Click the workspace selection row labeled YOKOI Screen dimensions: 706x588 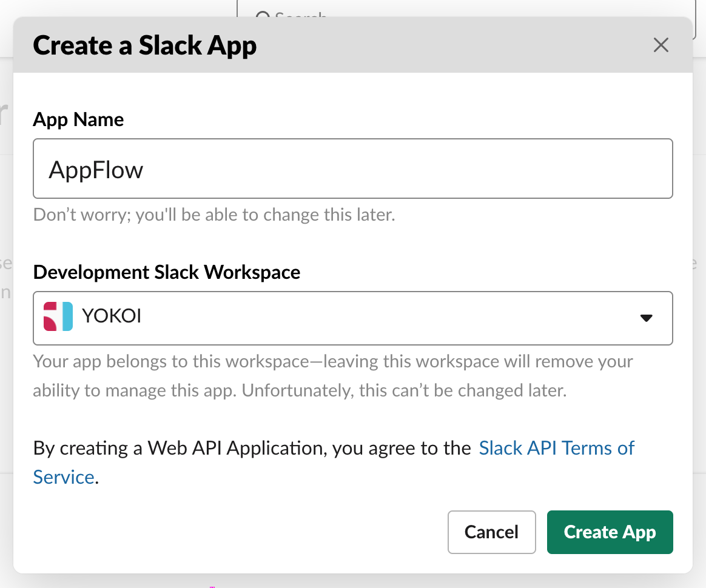tap(353, 318)
